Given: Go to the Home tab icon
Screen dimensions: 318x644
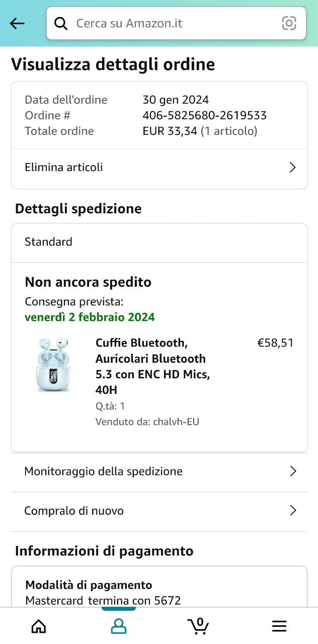Looking at the screenshot, I should coord(39,626).
